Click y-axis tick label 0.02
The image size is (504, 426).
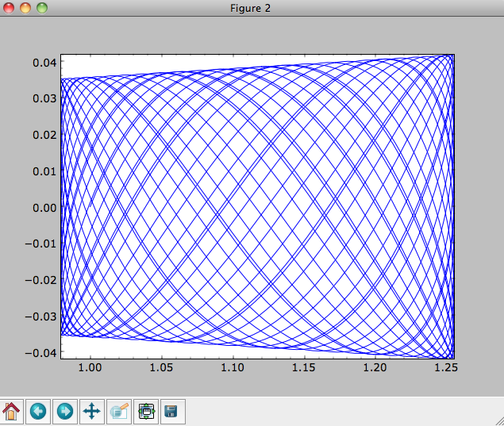pyautogui.click(x=44, y=135)
